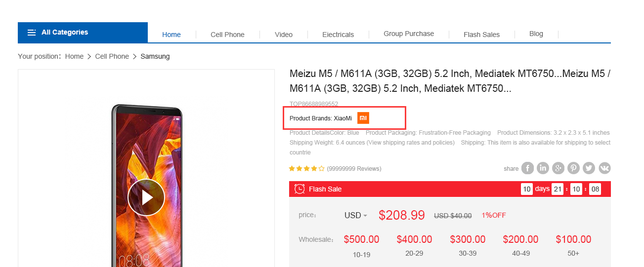Click the star rating of the product

coord(306,169)
